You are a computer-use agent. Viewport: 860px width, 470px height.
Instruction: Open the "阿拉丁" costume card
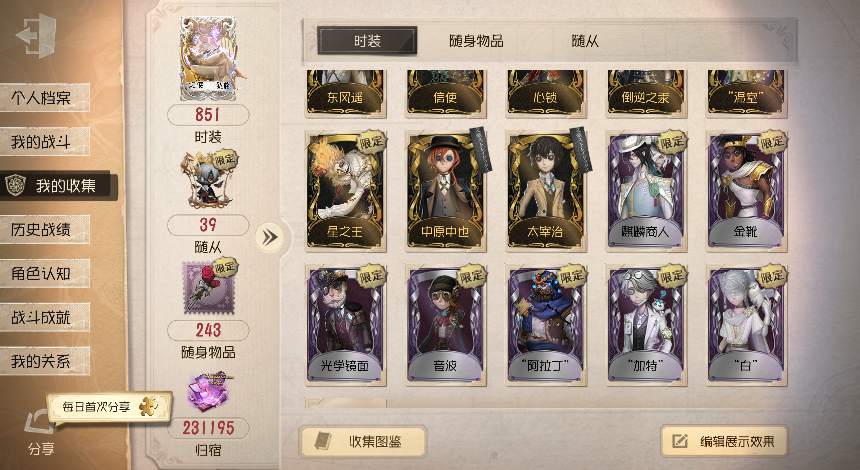click(x=546, y=325)
